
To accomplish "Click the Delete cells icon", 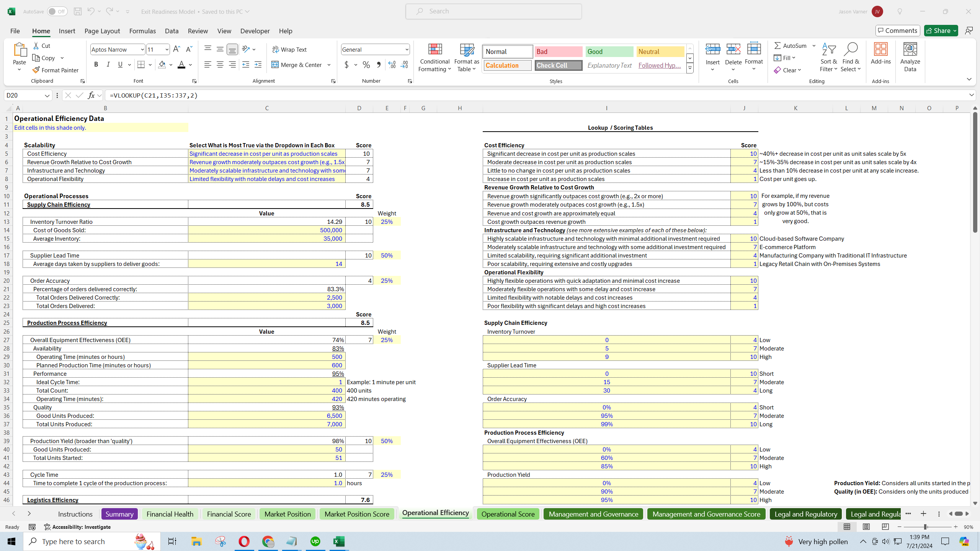I will point(733,50).
